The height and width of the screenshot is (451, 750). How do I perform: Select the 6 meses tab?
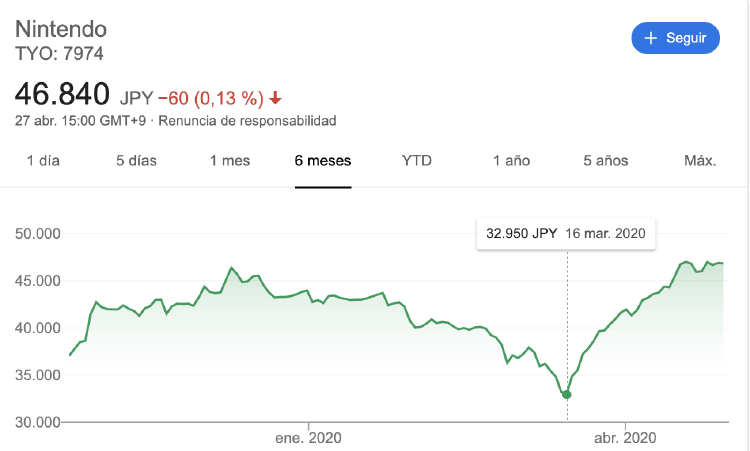[323, 161]
